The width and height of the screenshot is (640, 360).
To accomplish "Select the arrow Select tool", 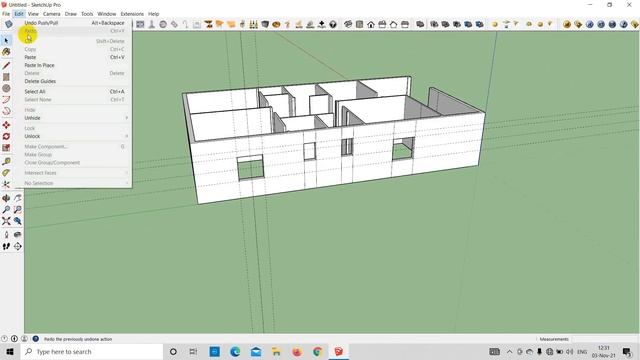I will (x=6, y=40).
